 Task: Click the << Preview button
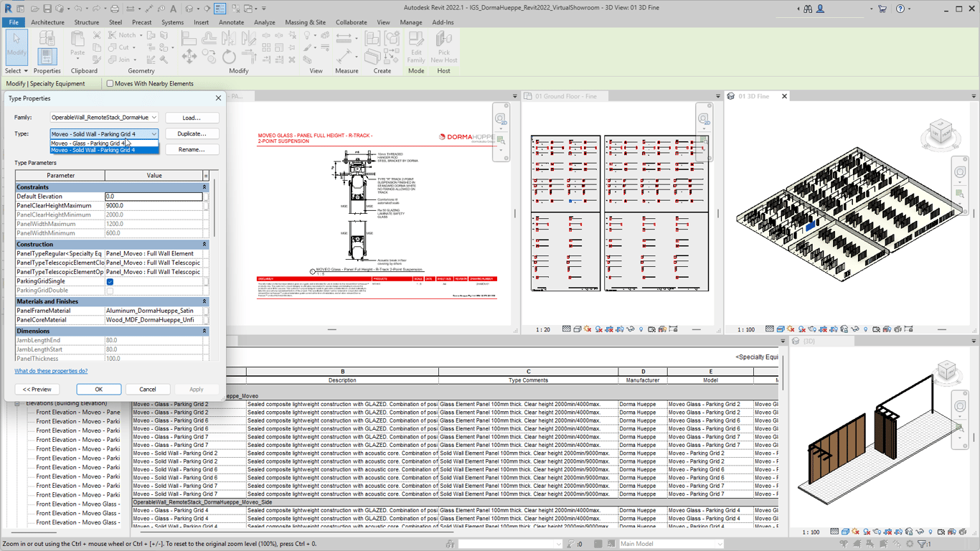point(37,390)
